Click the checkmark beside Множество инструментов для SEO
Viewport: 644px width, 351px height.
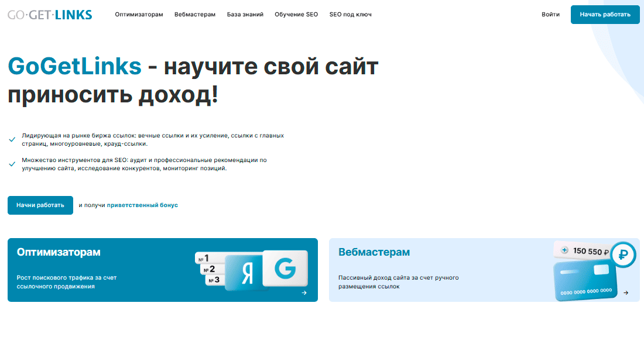pyautogui.click(x=12, y=164)
